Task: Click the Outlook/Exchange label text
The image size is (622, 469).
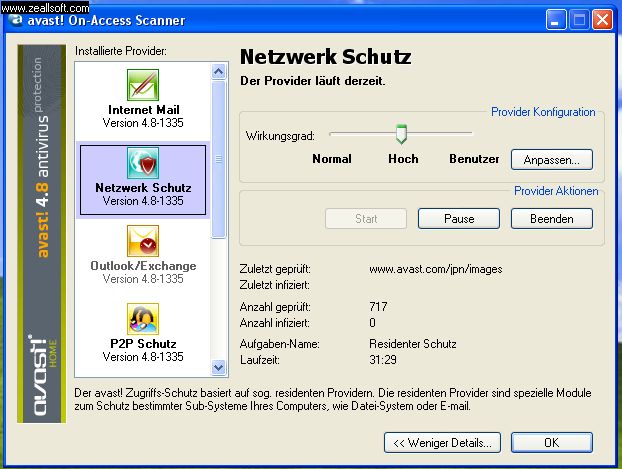Action: pyautogui.click(x=143, y=265)
